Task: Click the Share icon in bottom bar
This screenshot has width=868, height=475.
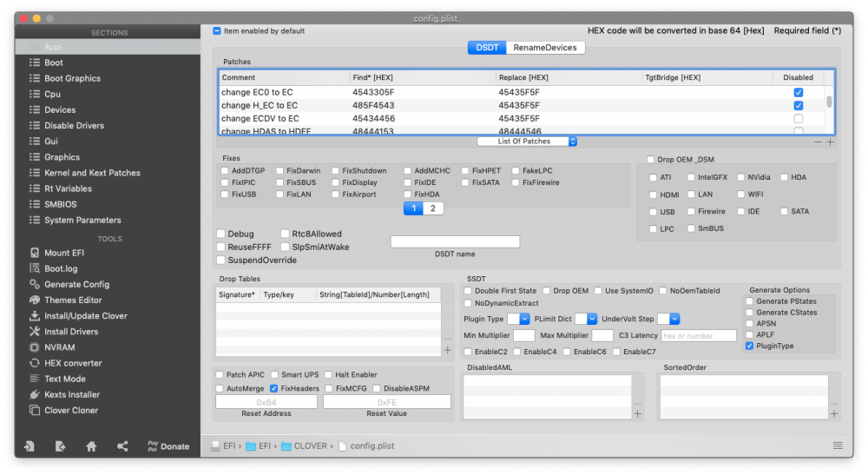Action: pyautogui.click(x=122, y=446)
